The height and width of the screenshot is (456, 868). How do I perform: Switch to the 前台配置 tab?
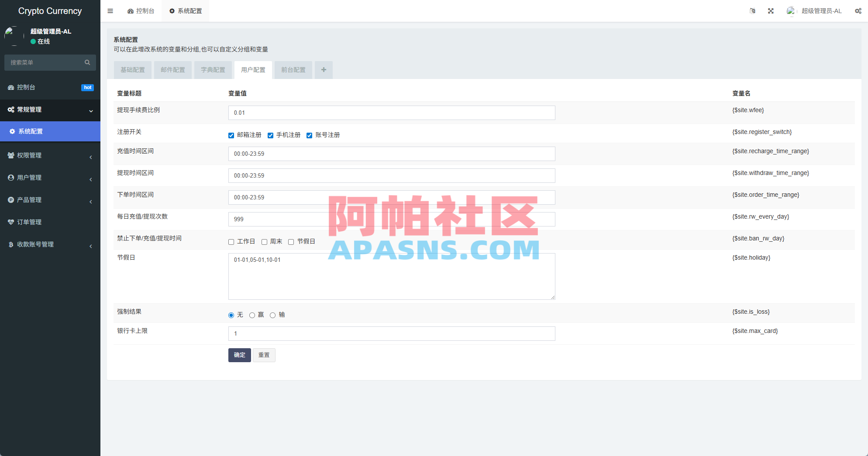pos(293,70)
